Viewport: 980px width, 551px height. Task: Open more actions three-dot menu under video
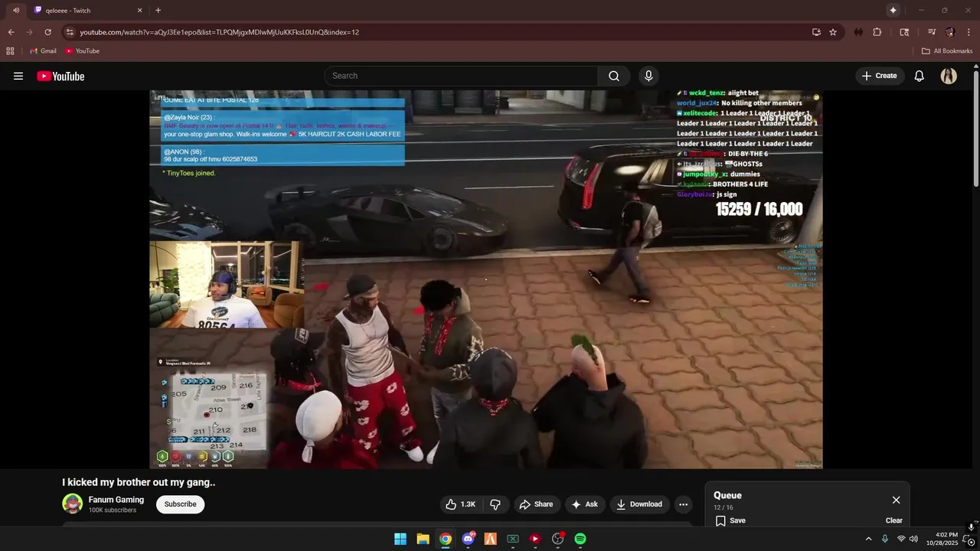coord(683,504)
